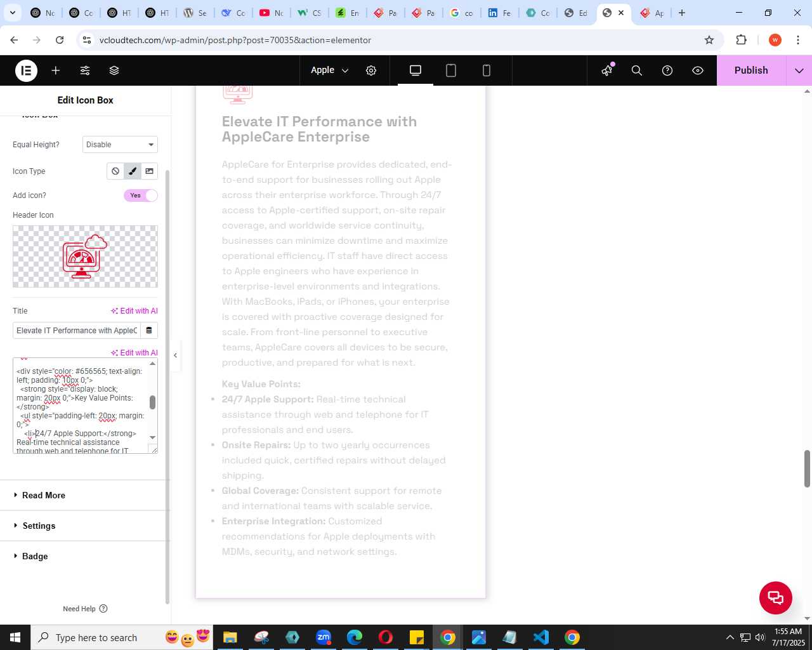Click the Add Element plus icon
812x650 pixels.
coord(56,70)
